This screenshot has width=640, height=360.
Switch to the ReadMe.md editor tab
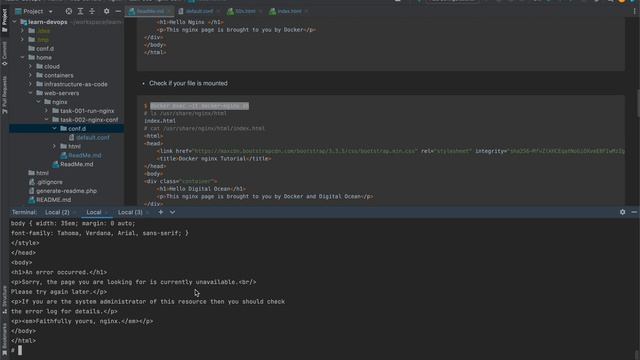coord(149,11)
